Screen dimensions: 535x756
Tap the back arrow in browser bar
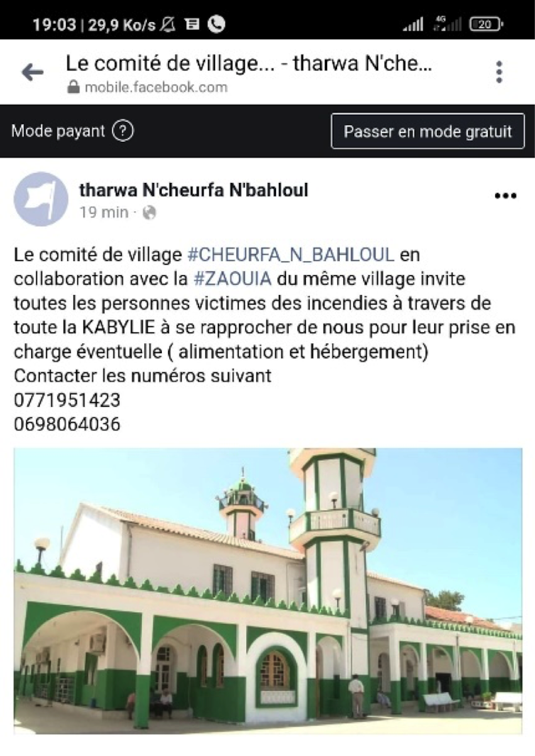(x=33, y=72)
